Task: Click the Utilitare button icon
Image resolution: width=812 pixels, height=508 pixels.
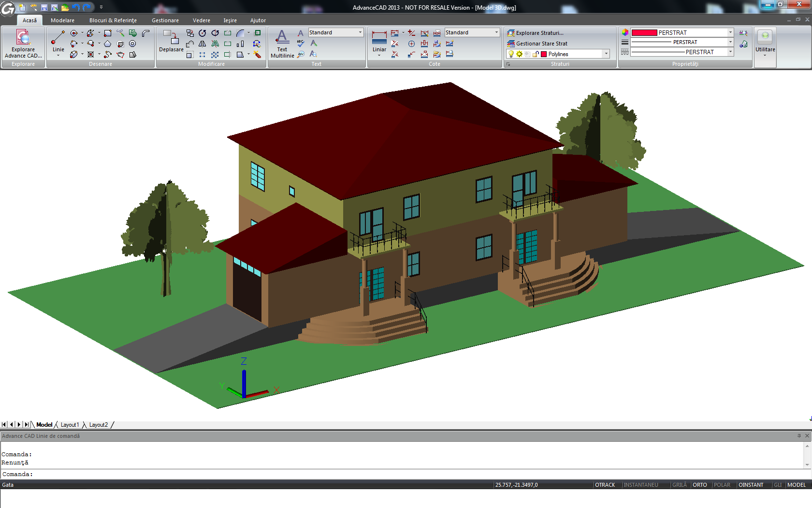Action: (765, 37)
